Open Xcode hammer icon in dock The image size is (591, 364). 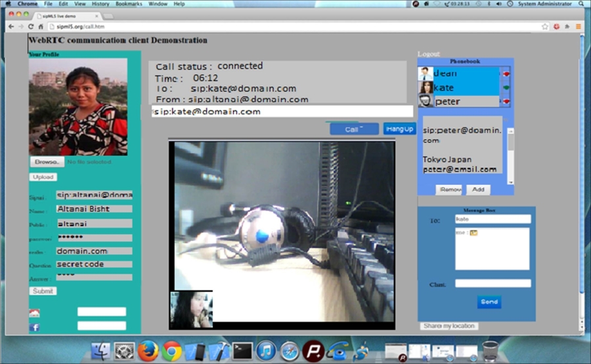[x=219, y=351]
